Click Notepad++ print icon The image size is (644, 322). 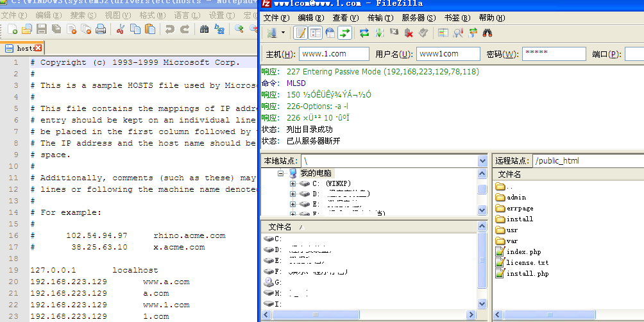pyautogui.click(x=101, y=29)
